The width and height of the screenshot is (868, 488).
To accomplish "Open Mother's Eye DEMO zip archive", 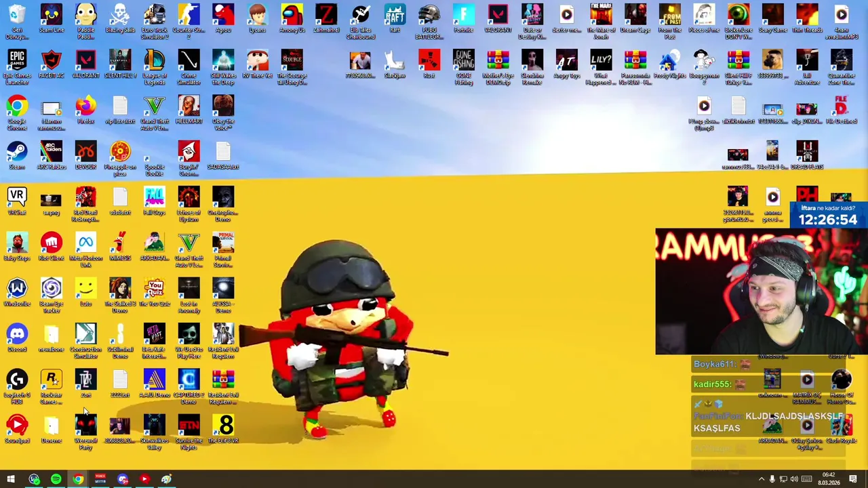I will pos(498,67).
